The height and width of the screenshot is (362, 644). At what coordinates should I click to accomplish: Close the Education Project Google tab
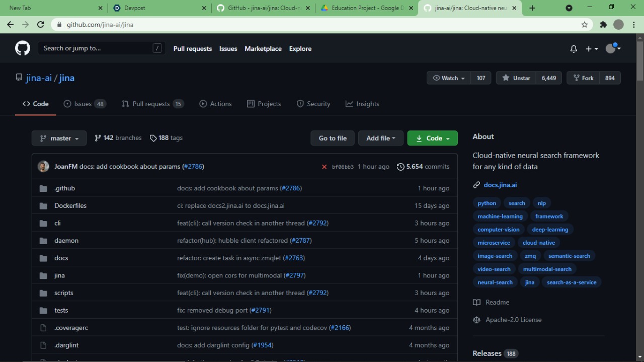pyautogui.click(x=411, y=8)
